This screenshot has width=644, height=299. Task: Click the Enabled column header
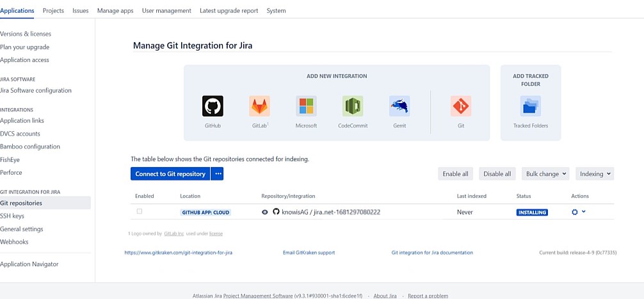[145, 197]
